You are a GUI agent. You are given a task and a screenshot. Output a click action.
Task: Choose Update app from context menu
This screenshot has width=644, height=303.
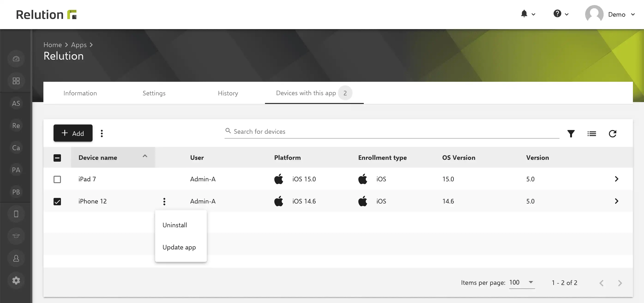click(x=181, y=247)
